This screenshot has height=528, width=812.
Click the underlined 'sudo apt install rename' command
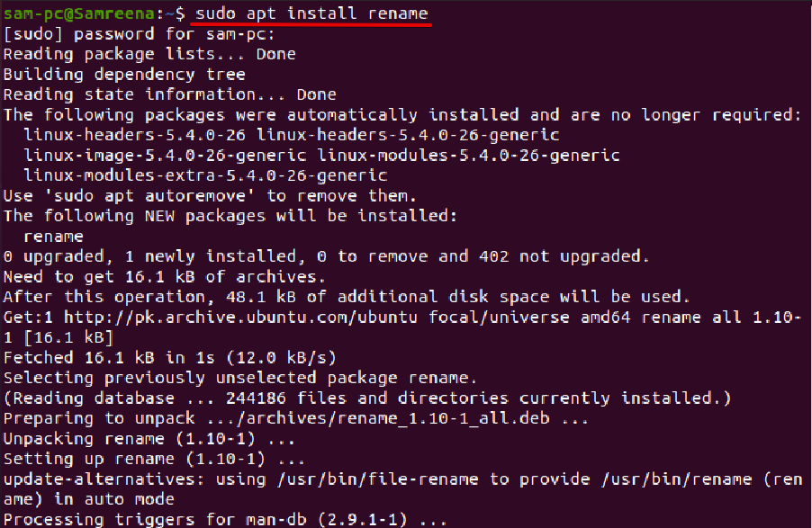pos(311,13)
